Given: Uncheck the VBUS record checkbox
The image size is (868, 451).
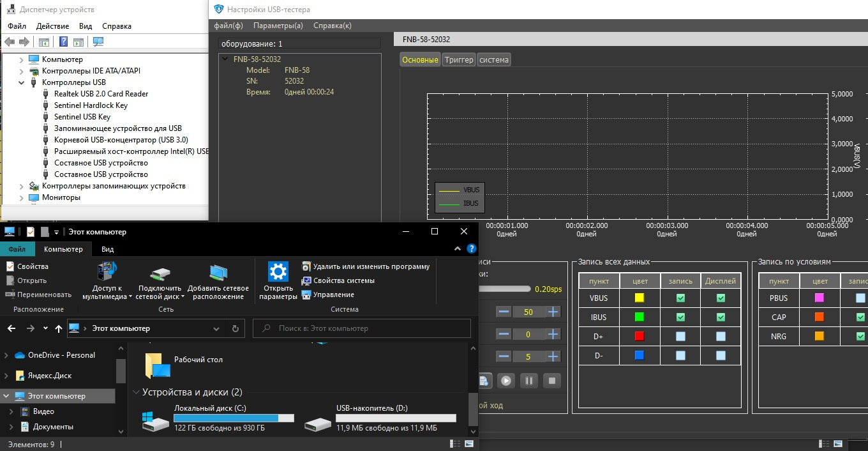Looking at the screenshot, I should click(680, 298).
